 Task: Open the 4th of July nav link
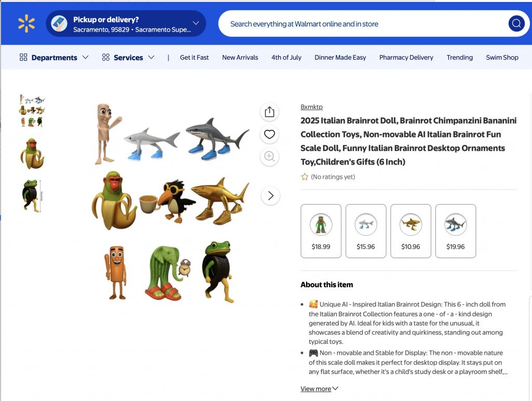[x=286, y=57]
